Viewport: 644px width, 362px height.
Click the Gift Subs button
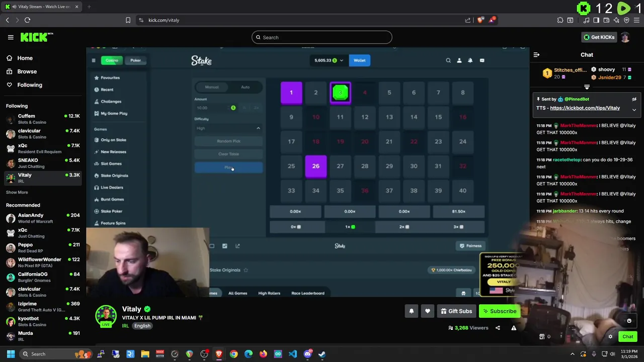coord(456,311)
